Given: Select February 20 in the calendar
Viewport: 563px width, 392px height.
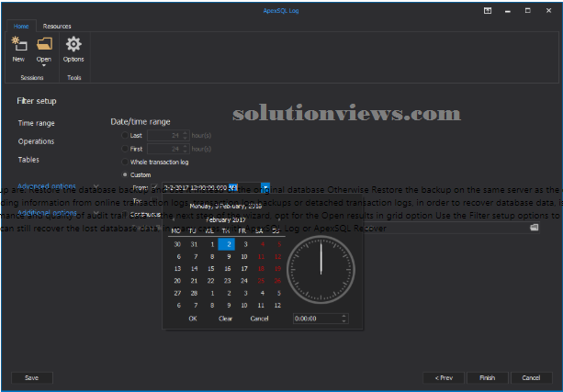Looking at the screenshot, I should click(x=177, y=281).
